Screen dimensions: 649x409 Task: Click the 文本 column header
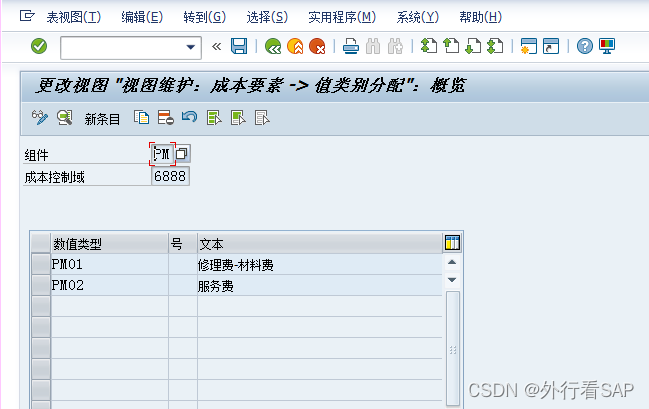(320, 243)
